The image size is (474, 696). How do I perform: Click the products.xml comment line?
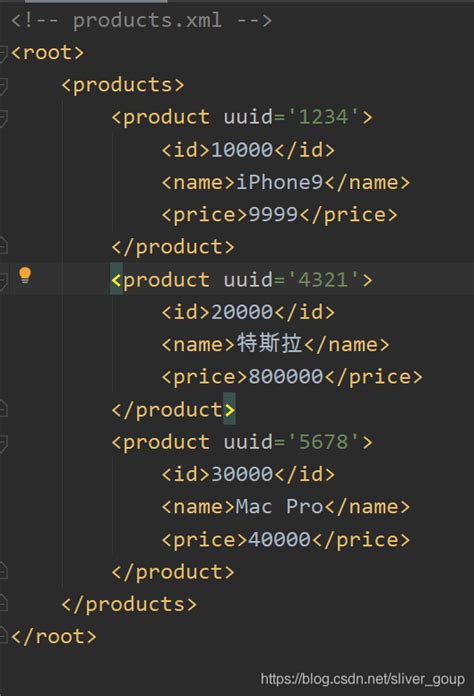tap(141, 21)
